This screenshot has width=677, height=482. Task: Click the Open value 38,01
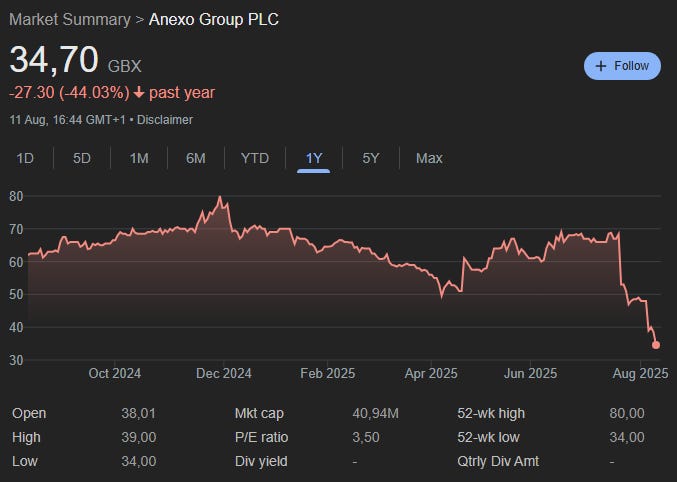point(138,413)
